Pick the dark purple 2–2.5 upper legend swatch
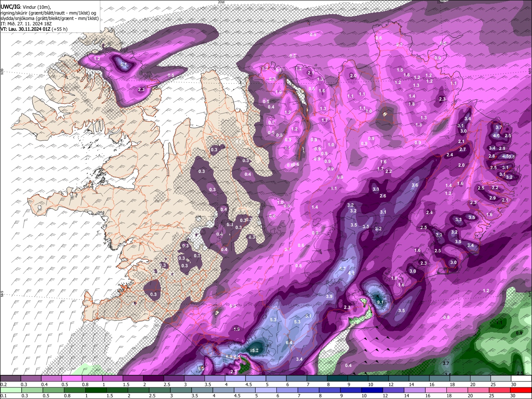Screen dimensions: 532x399 (153, 379)
